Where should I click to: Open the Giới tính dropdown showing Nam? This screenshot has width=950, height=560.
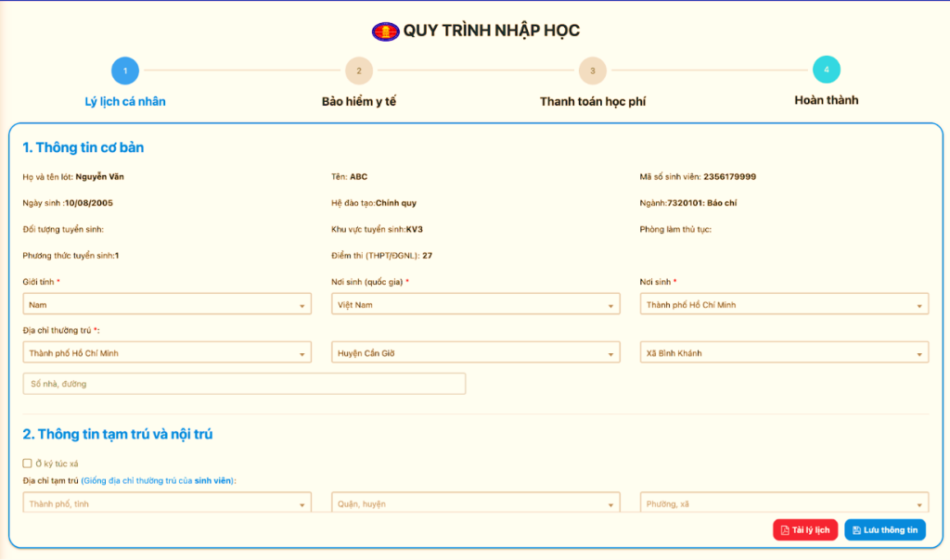point(167,303)
